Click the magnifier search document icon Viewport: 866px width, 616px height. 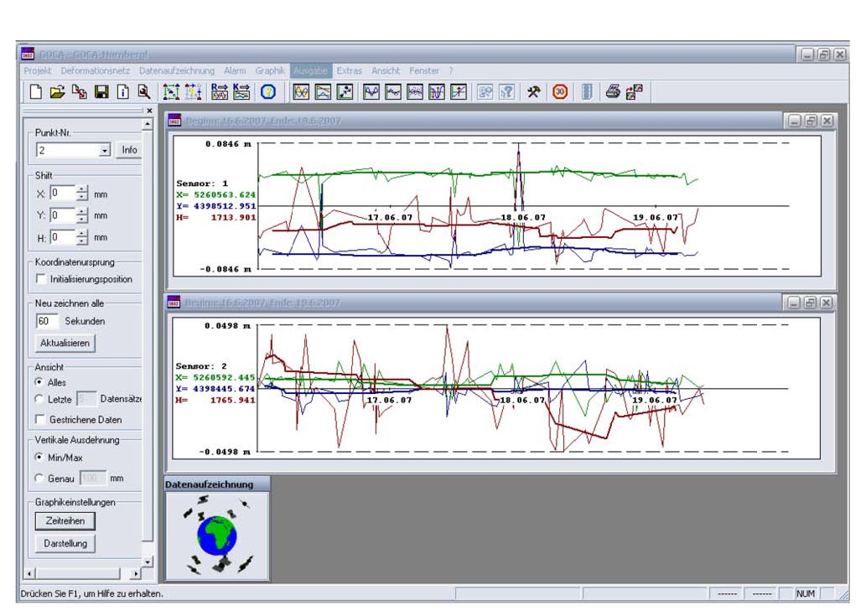pos(144,92)
